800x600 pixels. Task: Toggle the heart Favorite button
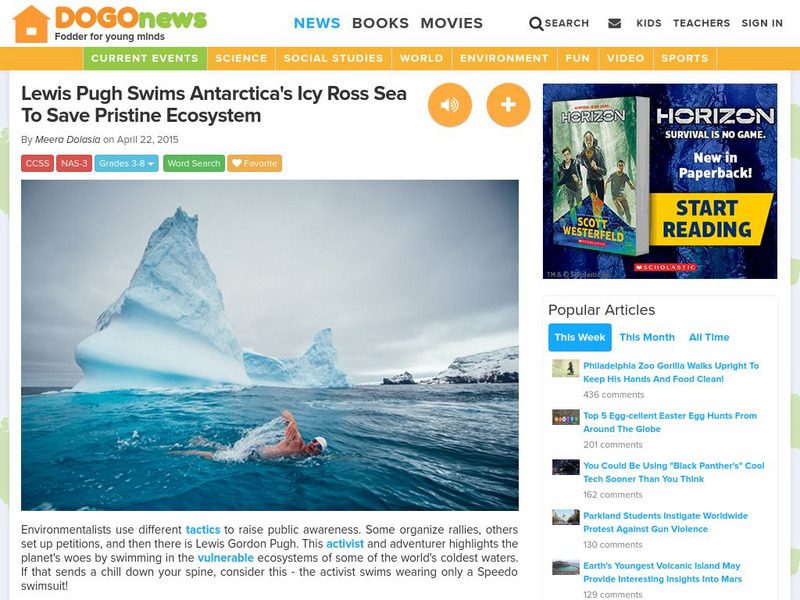point(255,163)
